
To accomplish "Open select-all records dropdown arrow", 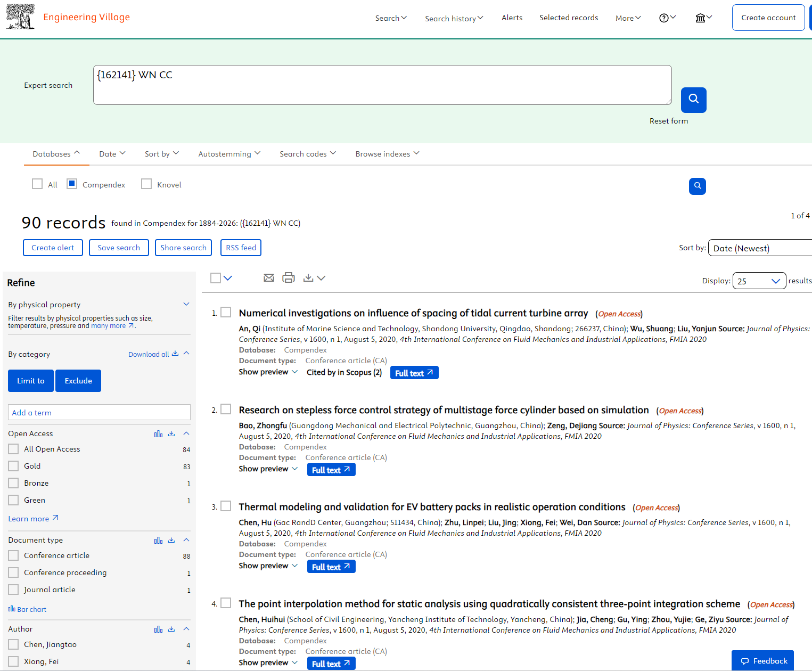I will tap(228, 278).
